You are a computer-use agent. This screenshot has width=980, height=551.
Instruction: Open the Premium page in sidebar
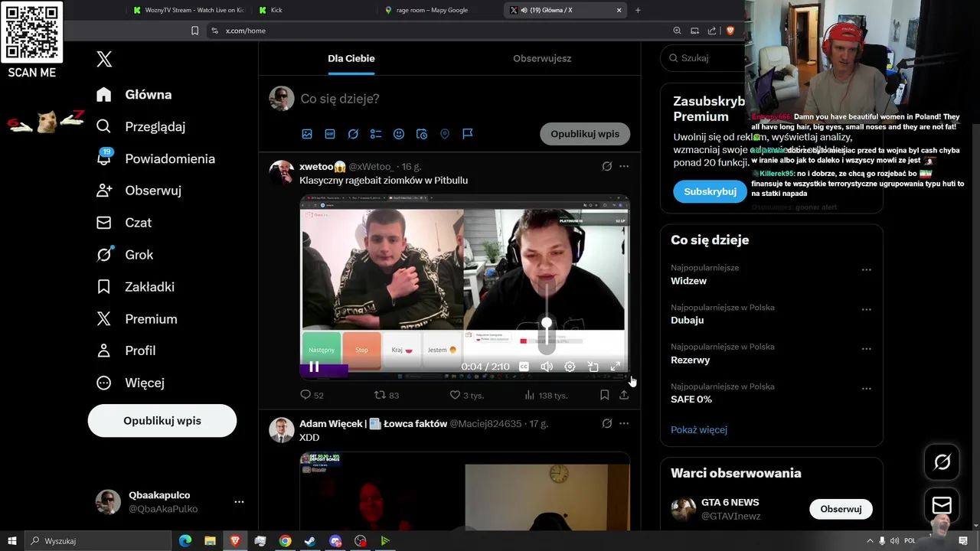click(137, 319)
